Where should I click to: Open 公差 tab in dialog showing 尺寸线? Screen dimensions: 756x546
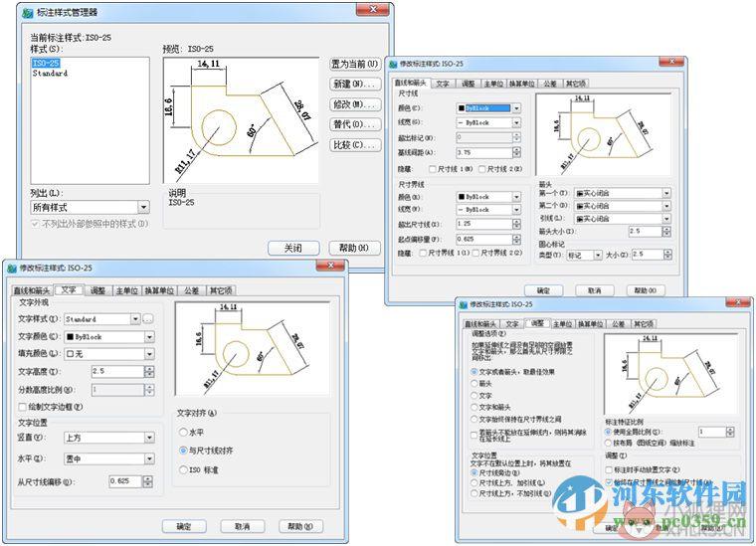coord(550,84)
